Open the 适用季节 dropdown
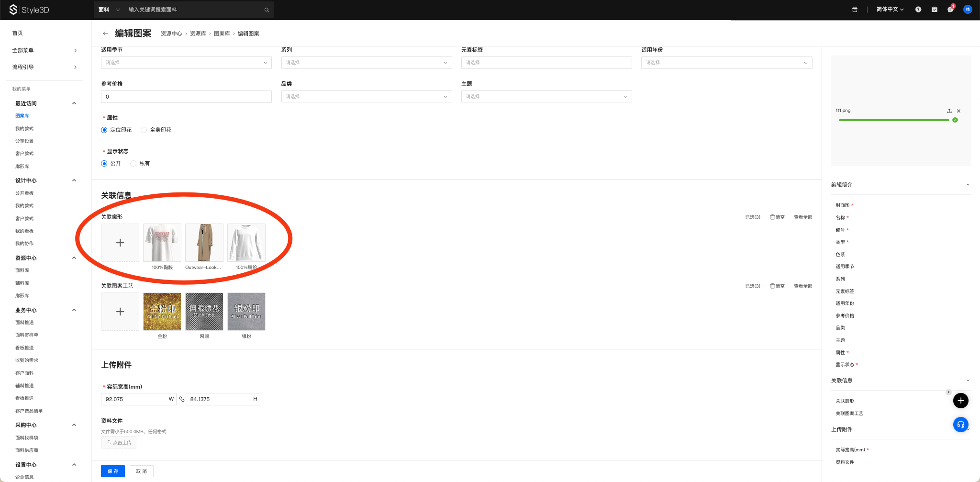The height and width of the screenshot is (482, 980). click(x=186, y=63)
